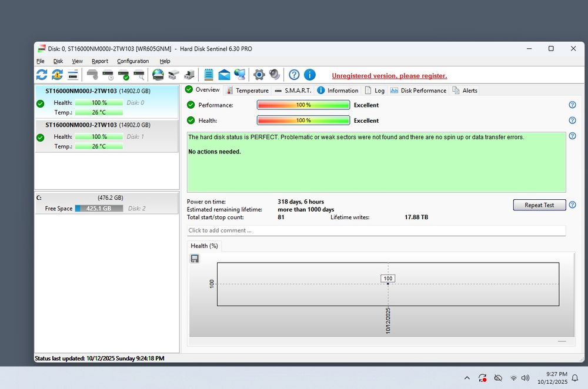Image resolution: width=588 pixels, height=389 pixels.
Task: Click the disk list panel toolbar icon
Action: pos(73,75)
